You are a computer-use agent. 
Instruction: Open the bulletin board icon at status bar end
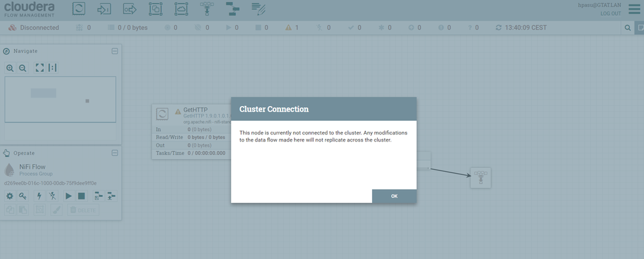point(639,28)
